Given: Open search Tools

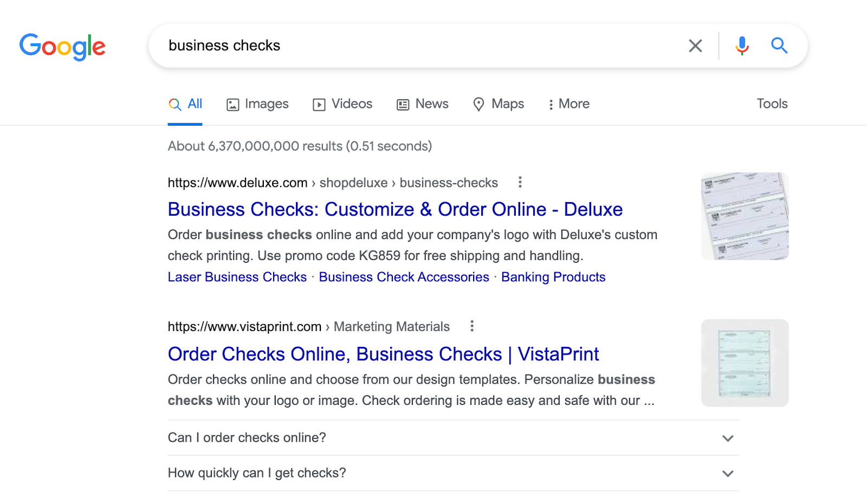Looking at the screenshot, I should pos(772,104).
